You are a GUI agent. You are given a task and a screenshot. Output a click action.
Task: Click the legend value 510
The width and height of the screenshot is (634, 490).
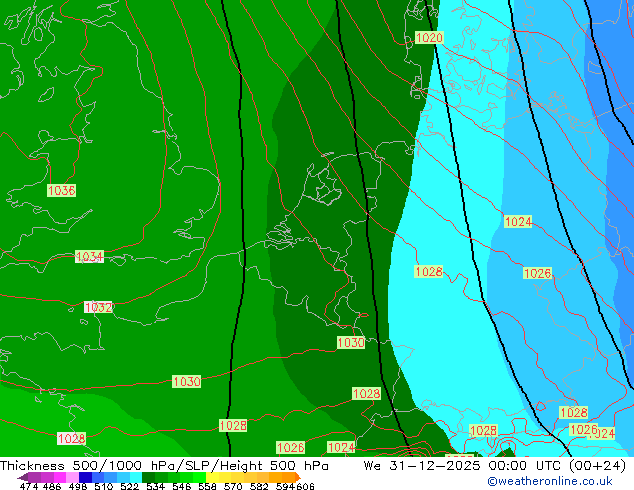point(104,486)
